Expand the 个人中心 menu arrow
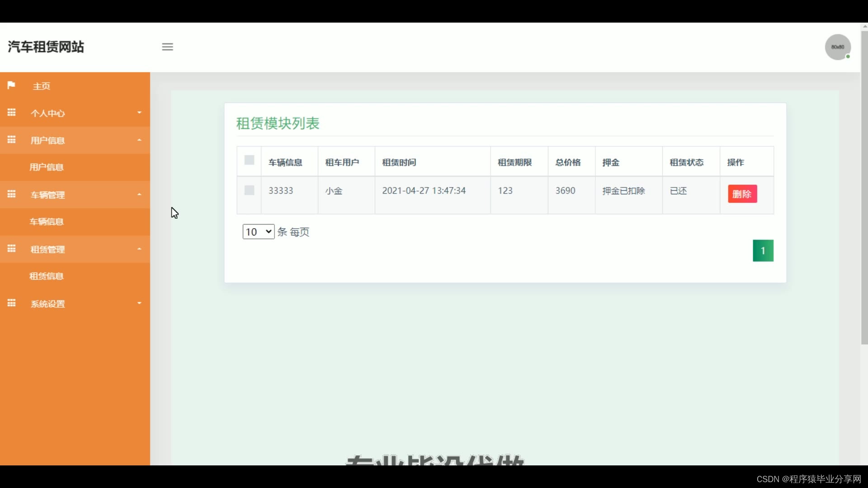 point(139,113)
